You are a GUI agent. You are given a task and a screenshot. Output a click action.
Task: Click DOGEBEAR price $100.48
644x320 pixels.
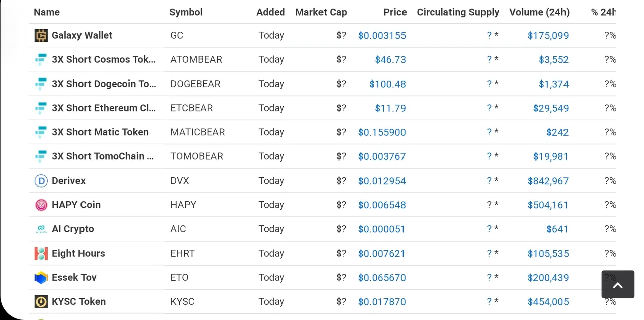click(387, 84)
